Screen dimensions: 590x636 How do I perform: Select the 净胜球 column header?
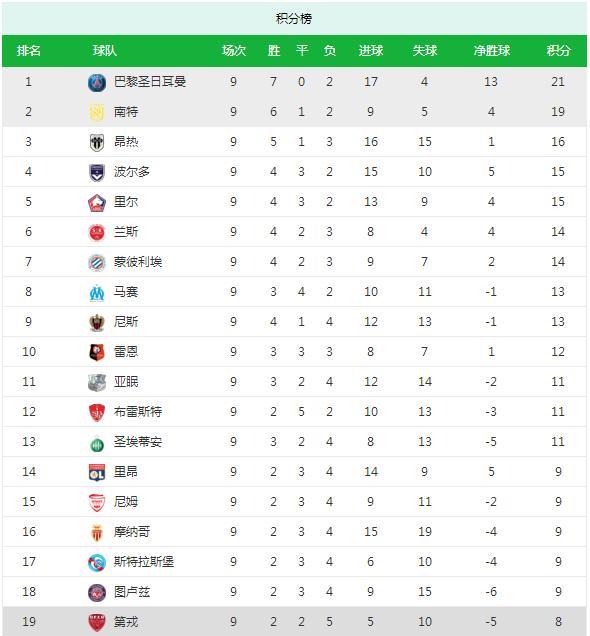click(491, 51)
